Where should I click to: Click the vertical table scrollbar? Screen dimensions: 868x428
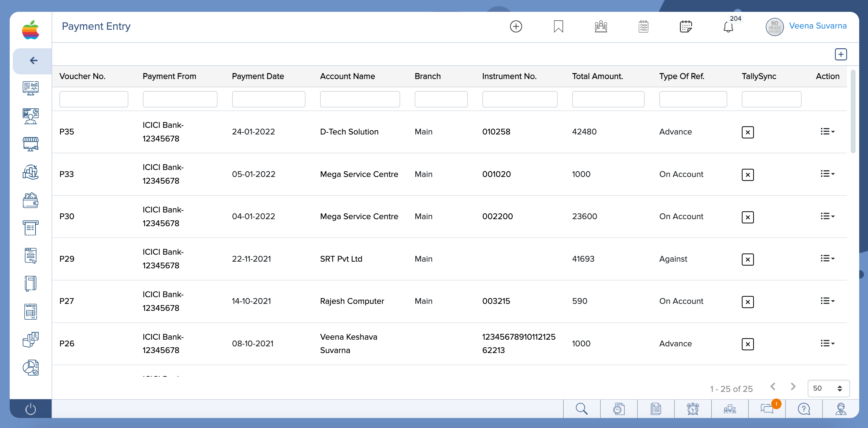click(x=853, y=111)
